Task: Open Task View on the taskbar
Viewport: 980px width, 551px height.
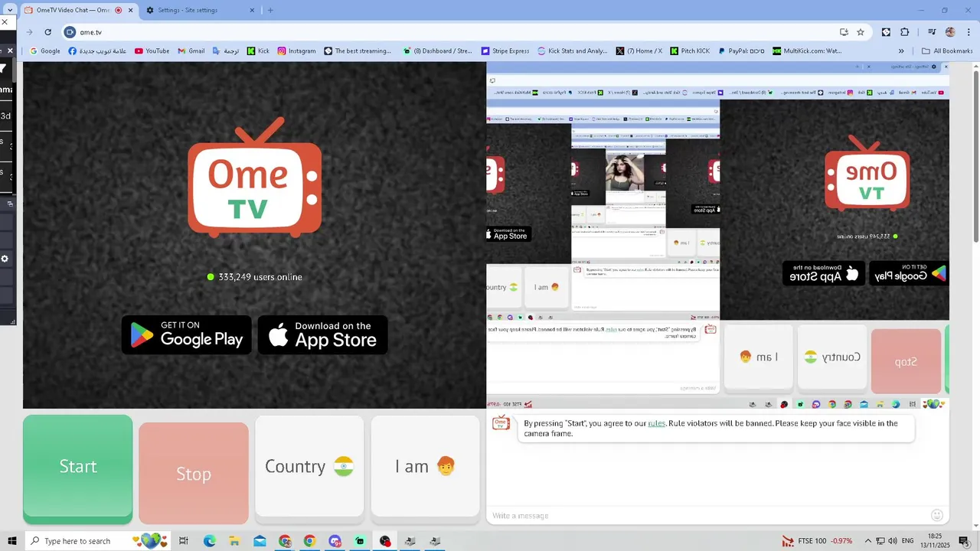Action: point(184,541)
